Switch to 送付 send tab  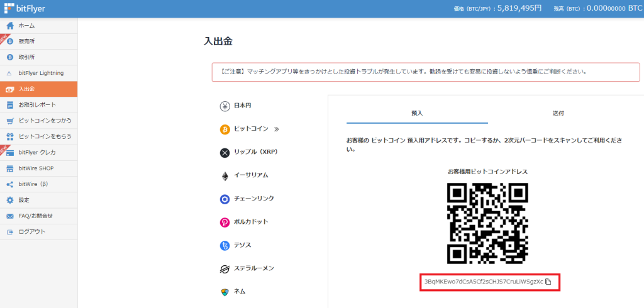click(x=558, y=113)
